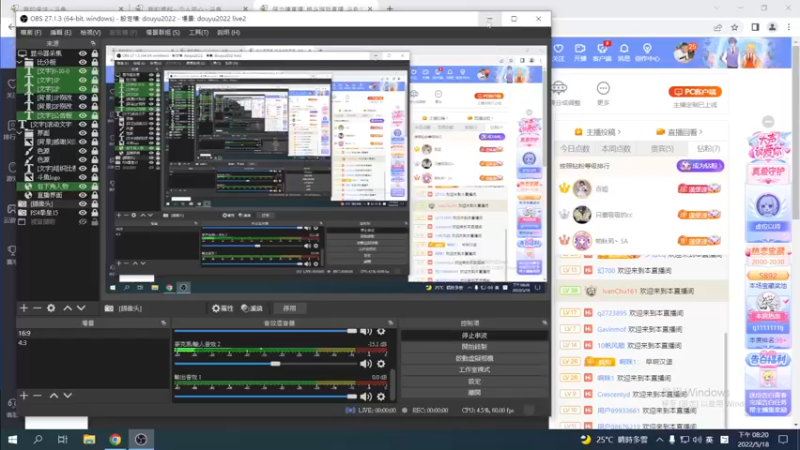800x450 pixels.
Task: Move selected scene down
Action: [x=67, y=395]
